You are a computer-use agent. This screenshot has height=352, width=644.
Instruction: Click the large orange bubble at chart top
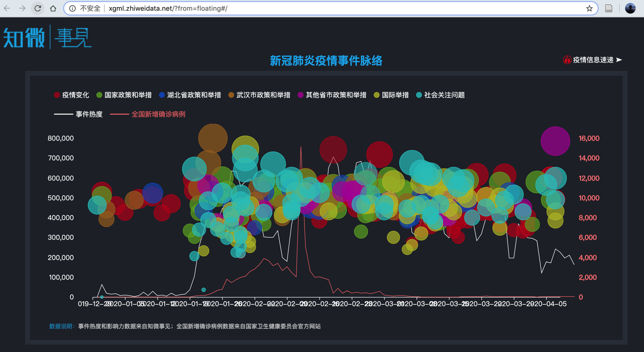[213, 138]
